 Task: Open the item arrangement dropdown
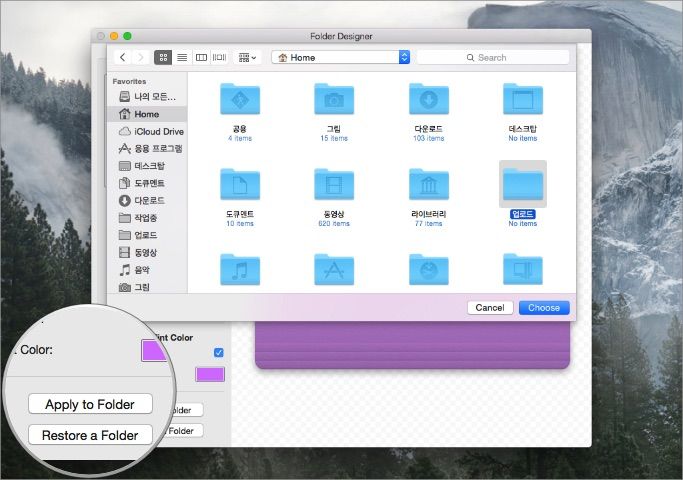(x=247, y=57)
